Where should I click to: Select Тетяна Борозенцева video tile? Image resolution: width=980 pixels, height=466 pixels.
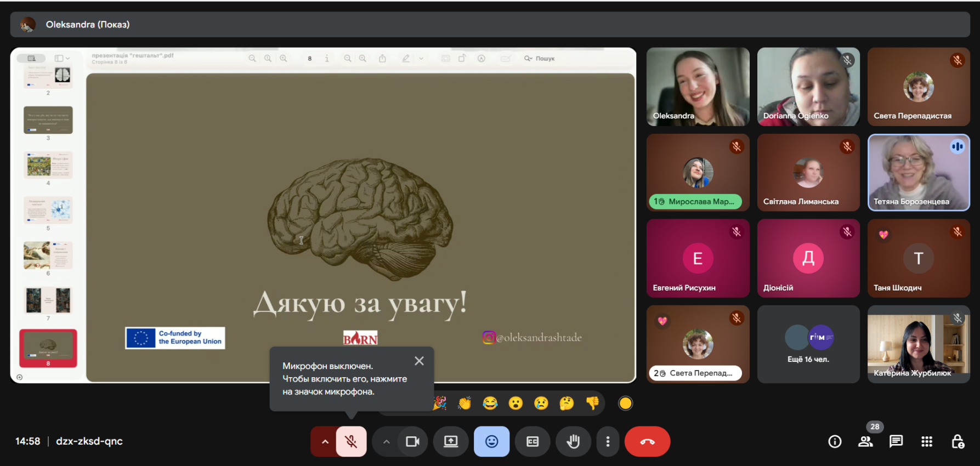[919, 173]
